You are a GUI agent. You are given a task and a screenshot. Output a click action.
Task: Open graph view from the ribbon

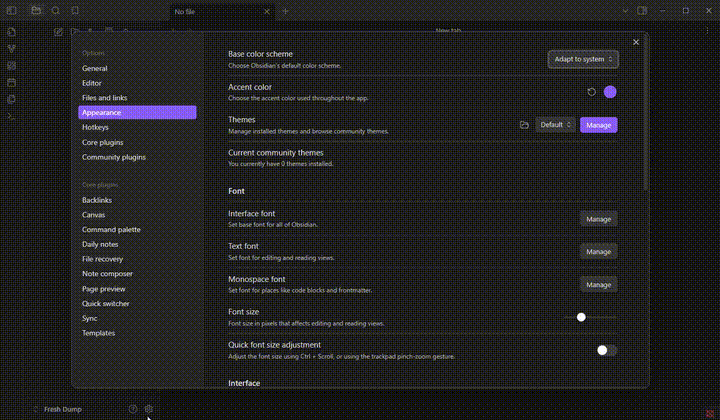coord(11,49)
